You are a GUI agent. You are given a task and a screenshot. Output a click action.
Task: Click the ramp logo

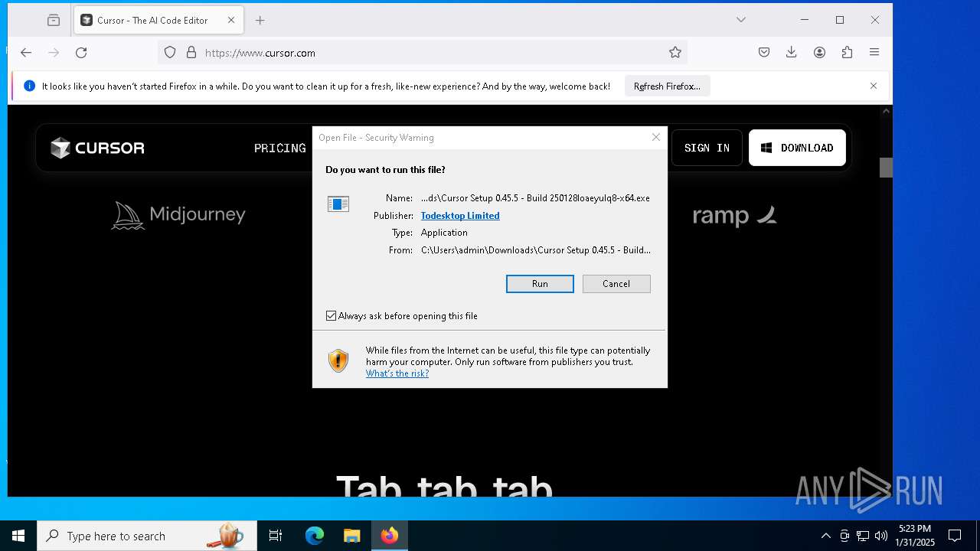(x=735, y=216)
